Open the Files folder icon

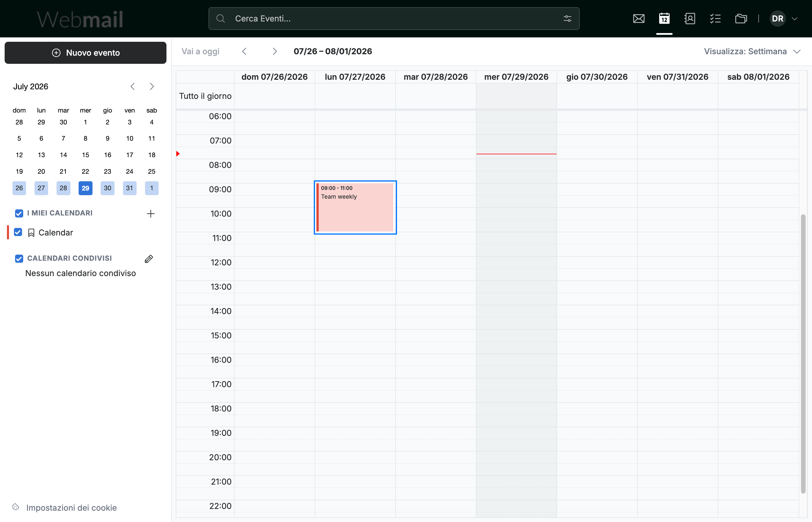pyautogui.click(x=741, y=19)
